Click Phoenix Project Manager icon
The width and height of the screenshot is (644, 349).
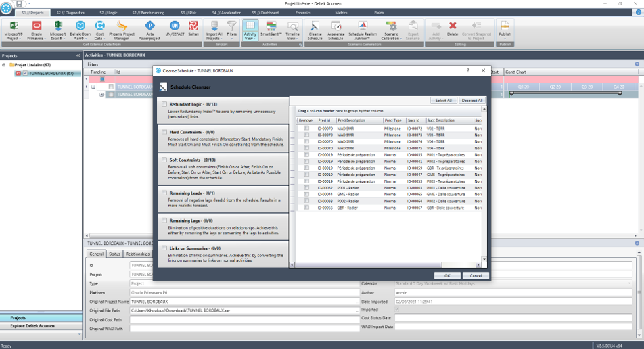121,26
